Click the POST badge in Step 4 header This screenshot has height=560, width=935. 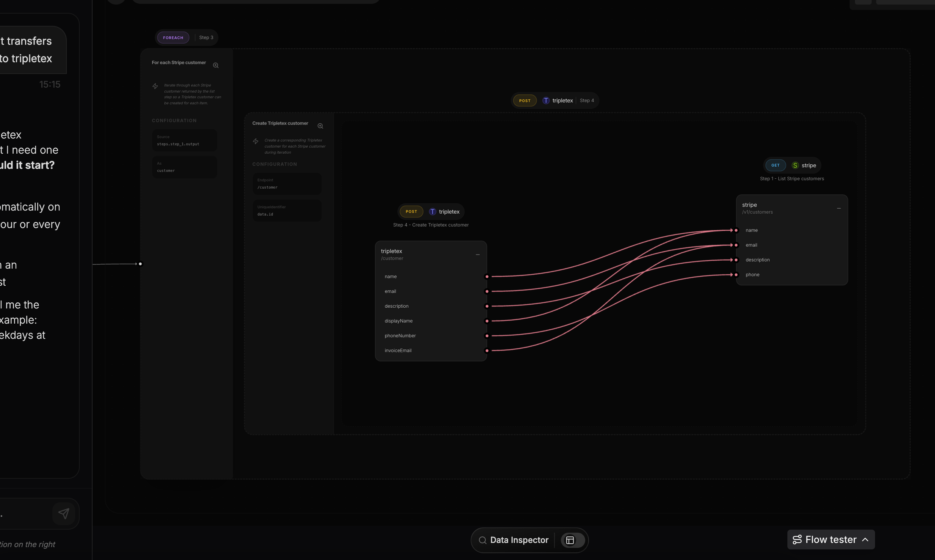point(525,101)
